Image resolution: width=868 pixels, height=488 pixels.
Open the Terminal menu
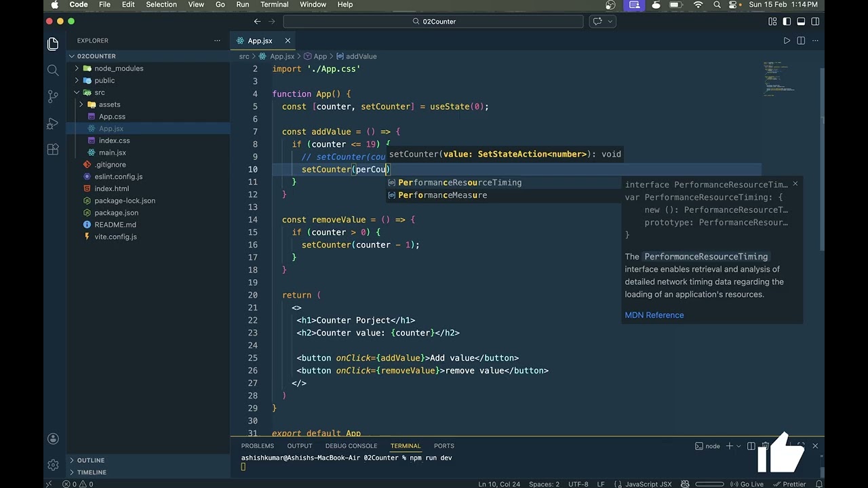[275, 5]
